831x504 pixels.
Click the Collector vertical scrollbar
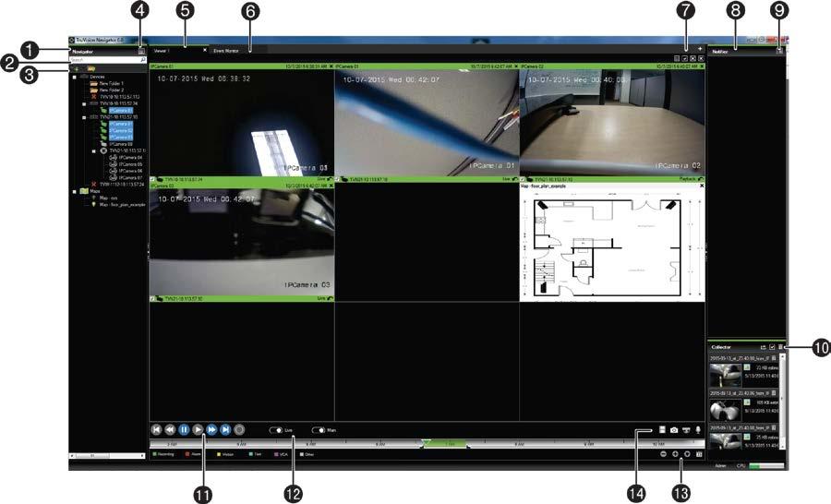coord(782,402)
